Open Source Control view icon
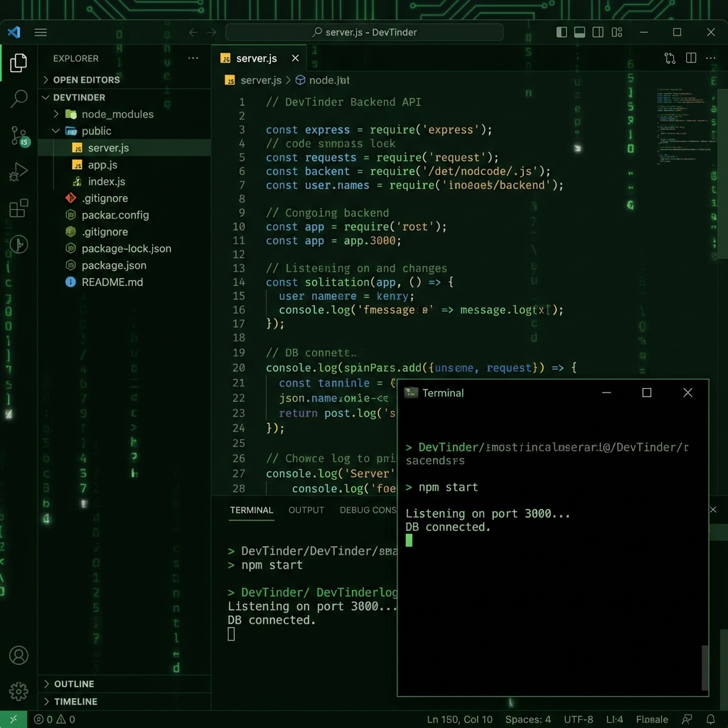Viewport: 728px width, 728px height. pyautogui.click(x=18, y=136)
